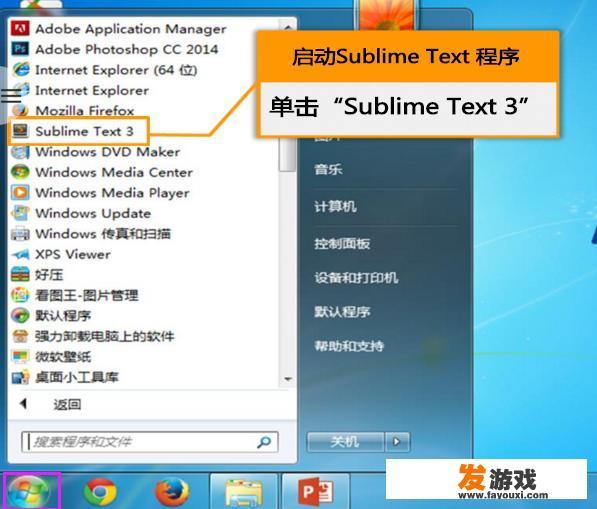Image resolution: width=597 pixels, height=509 pixels.
Task: Open 强力卸载电脑上的软件 icon
Action: [x=20, y=336]
